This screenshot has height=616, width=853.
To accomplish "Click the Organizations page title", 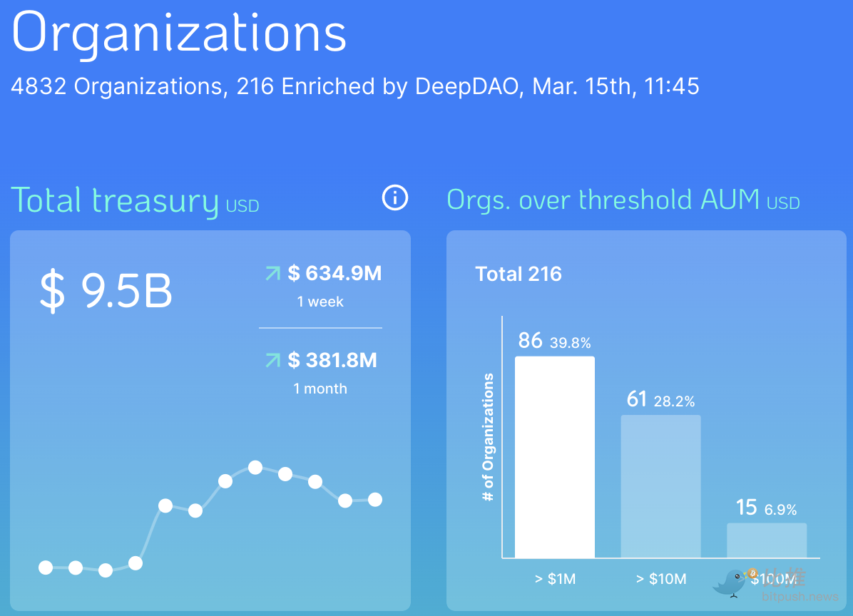I will [179, 34].
